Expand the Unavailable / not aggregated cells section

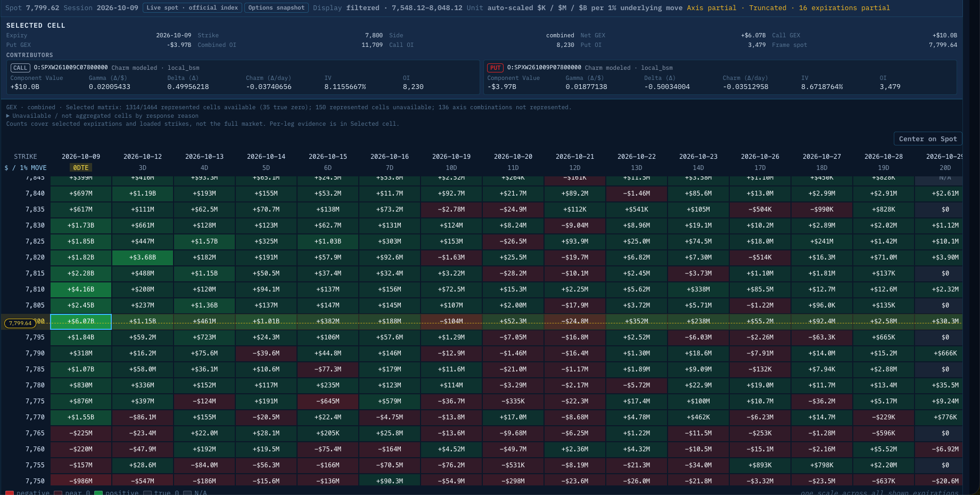point(102,116)
